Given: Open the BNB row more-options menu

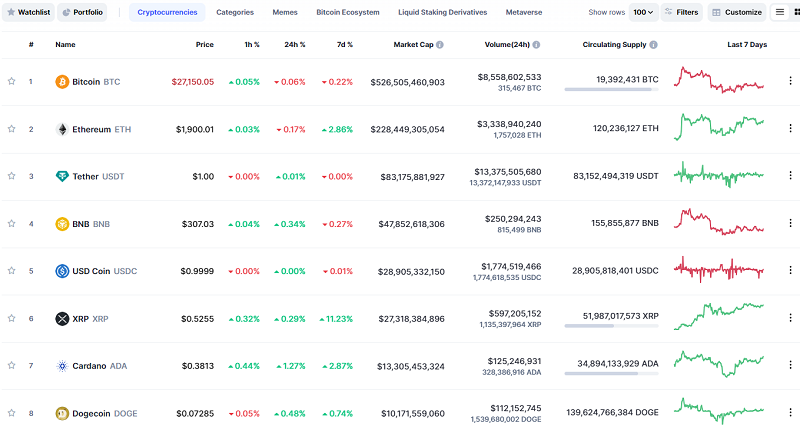Looking at the screenshot, I should (788, 224).
